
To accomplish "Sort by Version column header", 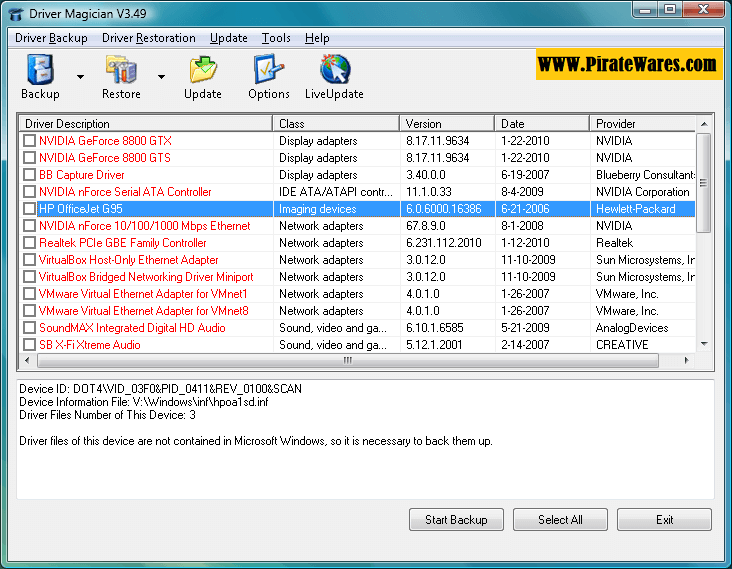I will pyautogui.click(x=447, y=124).
